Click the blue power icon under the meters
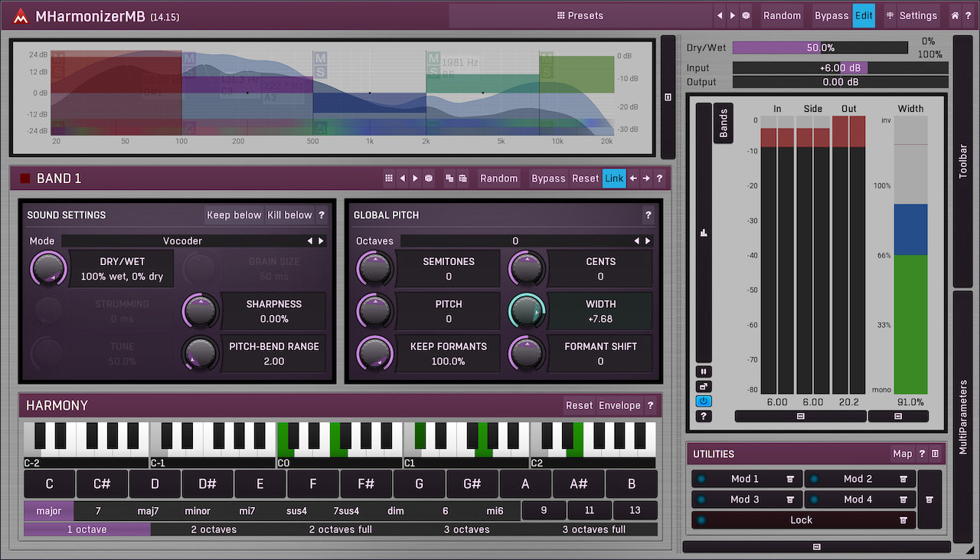The width and height of the screenshot is (980, 560). click(x=703, y=401)
